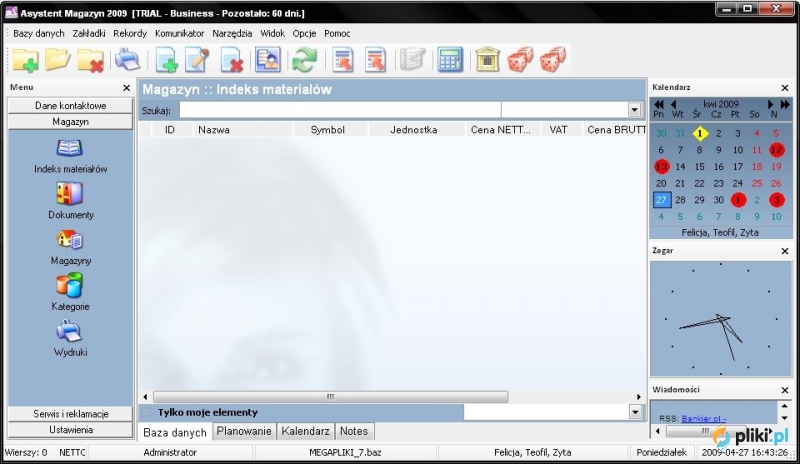Screen dimensions: 800x464
Task: Add new record with document plus icon
Action: point(166,60)
